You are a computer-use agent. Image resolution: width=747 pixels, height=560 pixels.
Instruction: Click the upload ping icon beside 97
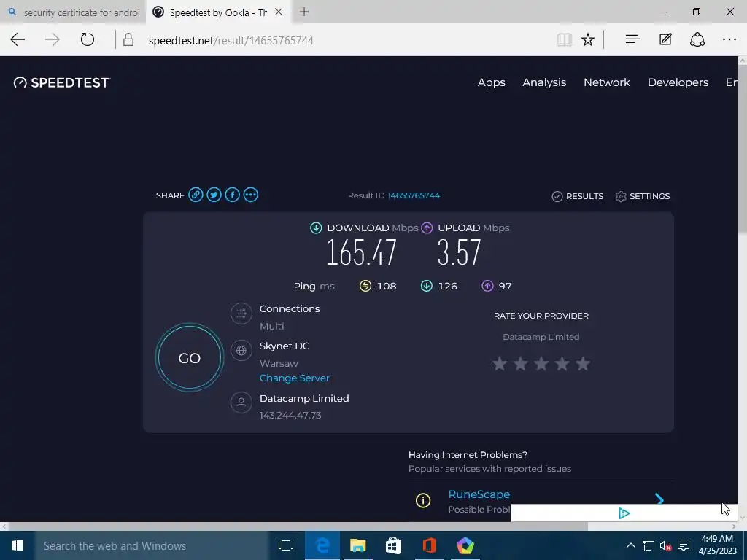[x=487, y=286]
